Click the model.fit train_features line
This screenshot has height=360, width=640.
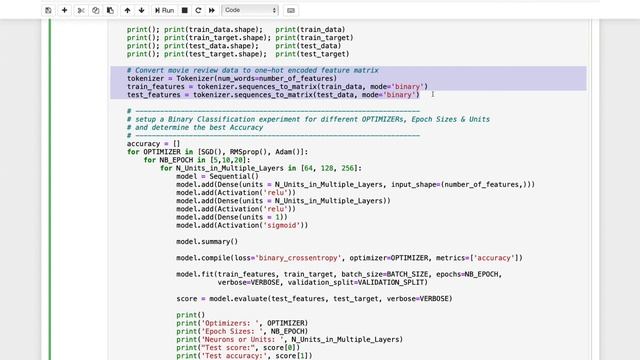click(339, 274)
